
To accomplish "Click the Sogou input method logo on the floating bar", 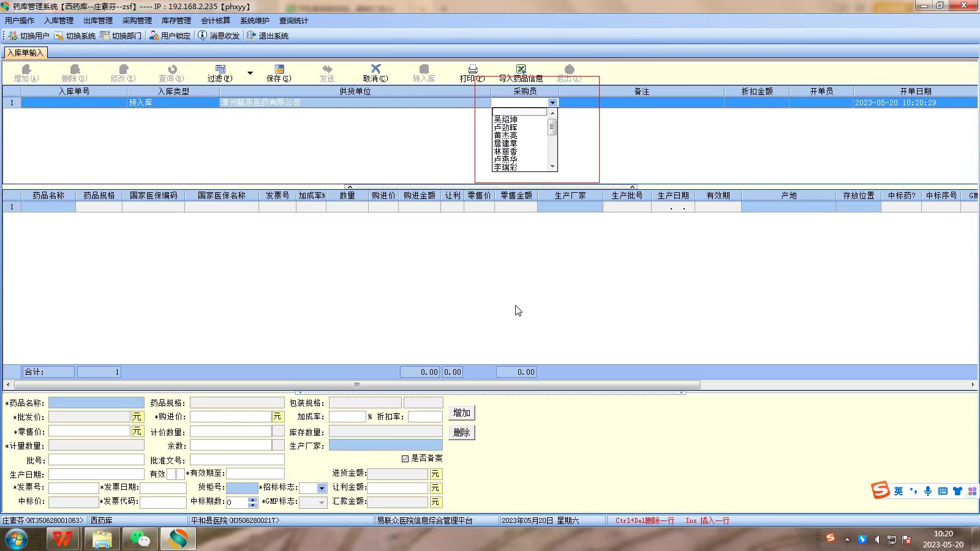I will tap(880, 490).
